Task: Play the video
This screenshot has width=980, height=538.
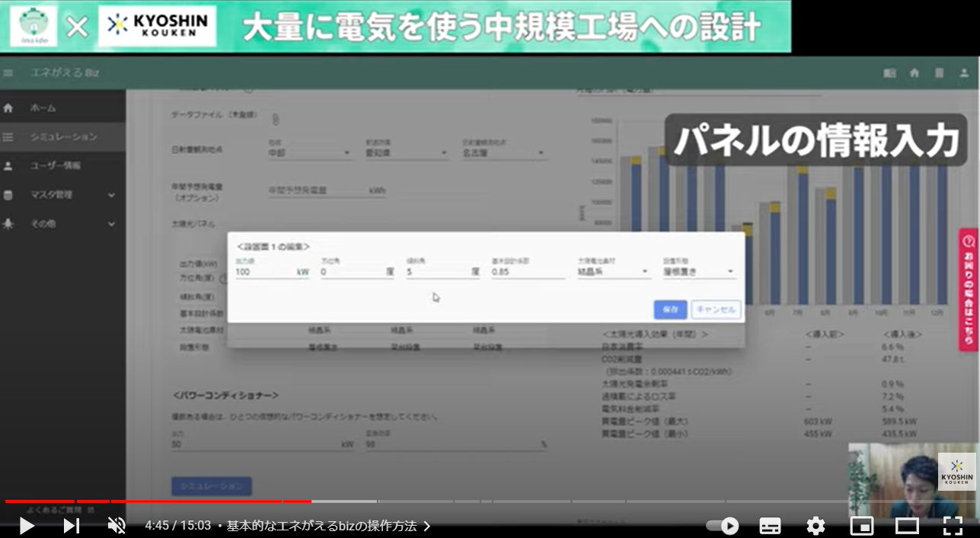Action: coord(27,526)
